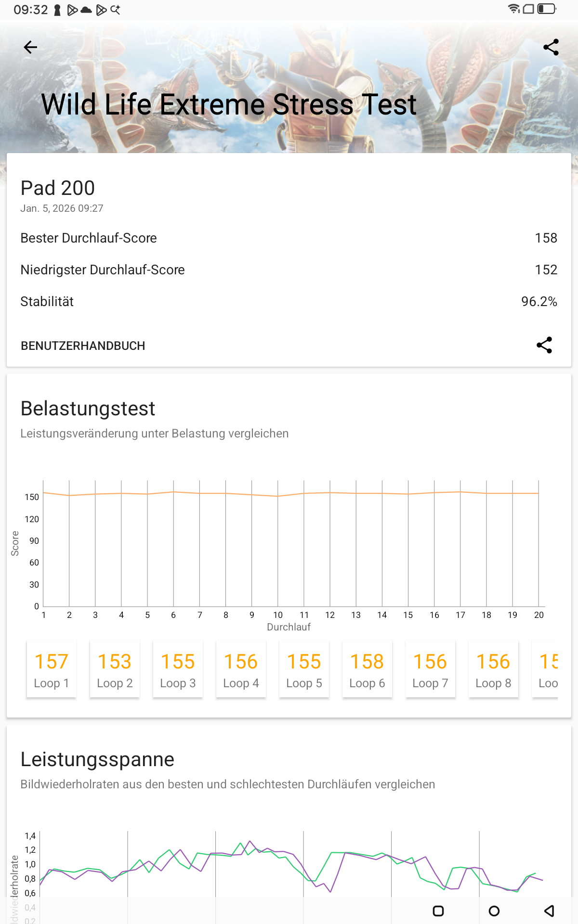Select Loop 8 score card

[x=493, y=669]
